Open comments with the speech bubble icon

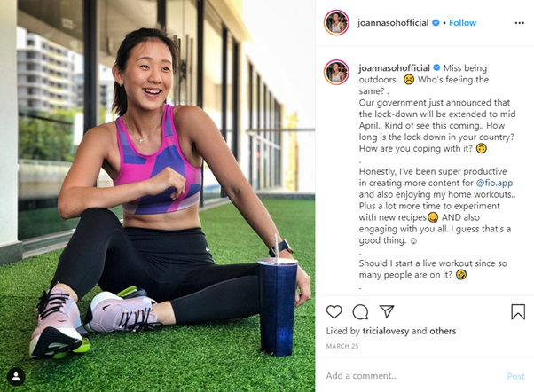[360, 311]
